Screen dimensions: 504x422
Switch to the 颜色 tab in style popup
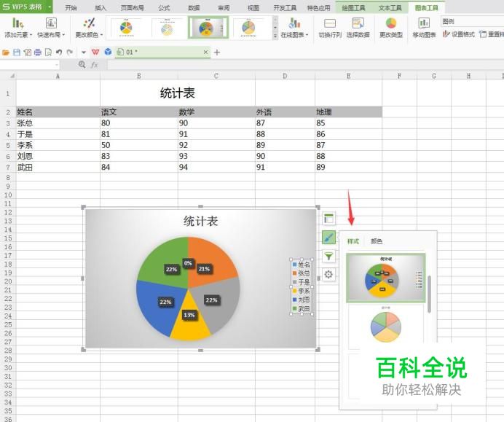(377, 241)
